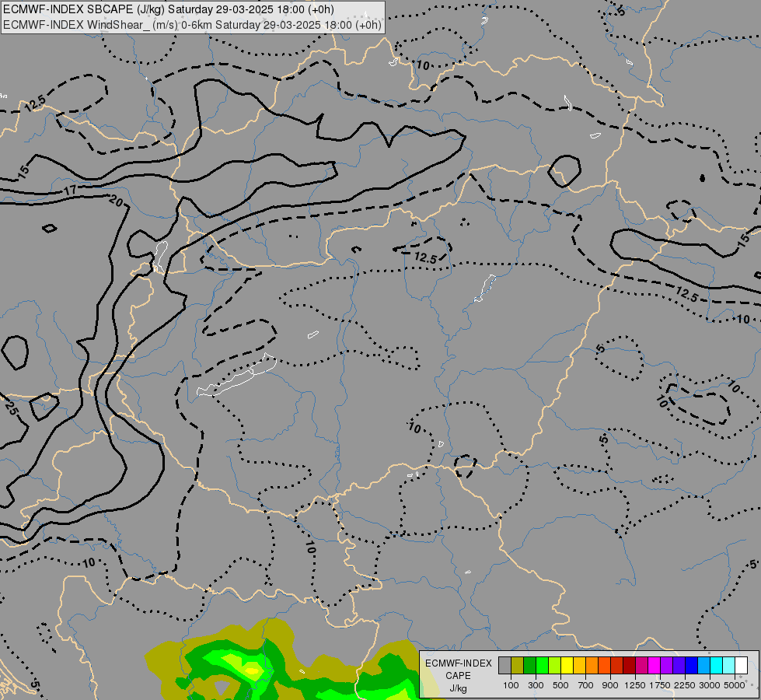
Task: Click the ECMWF-INDEX legend title
Action: (x=459, y=663)
